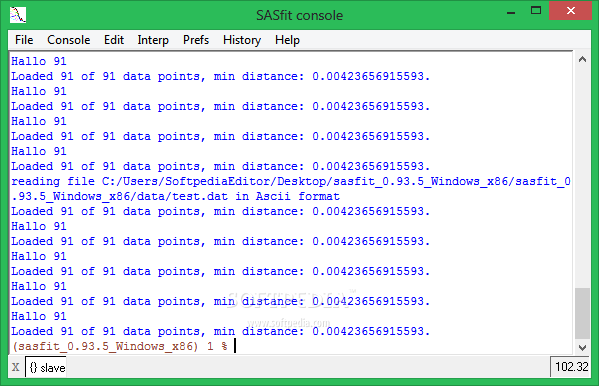Click the '.93.5_Windows_x86/data/test.dat in Ascii format' line

[175, 196]
